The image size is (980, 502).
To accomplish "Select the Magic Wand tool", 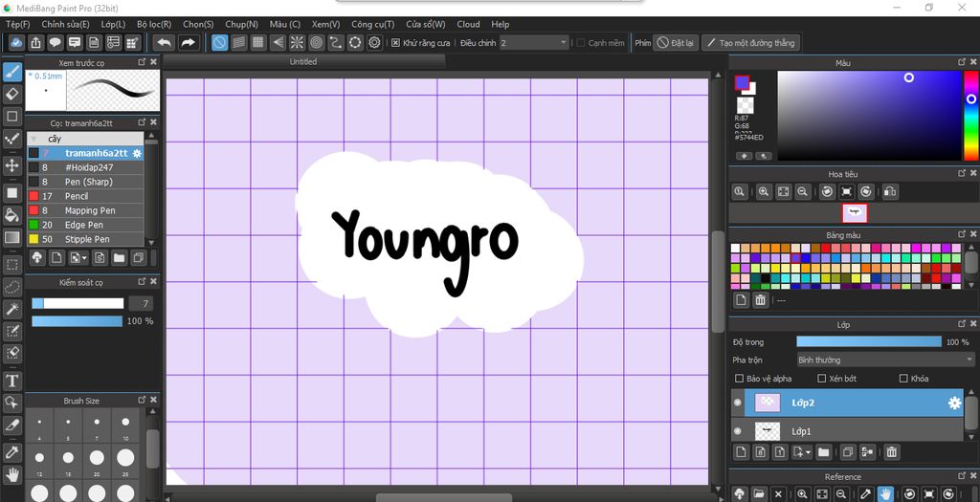I will pyautogui.click(x=11, y=309).
